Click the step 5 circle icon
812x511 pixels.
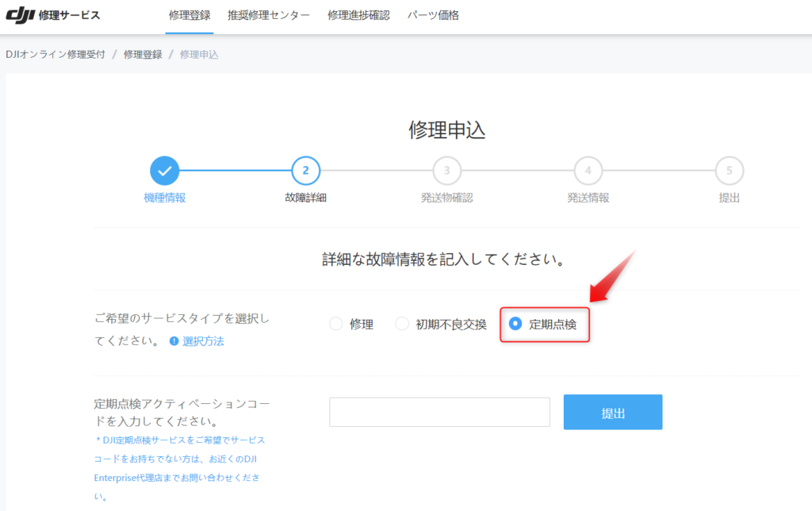point(729,170)
